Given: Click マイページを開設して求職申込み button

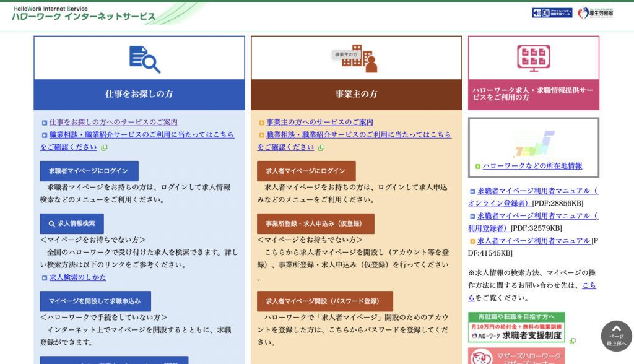Looking at the screenshot, I should (95, 301).
